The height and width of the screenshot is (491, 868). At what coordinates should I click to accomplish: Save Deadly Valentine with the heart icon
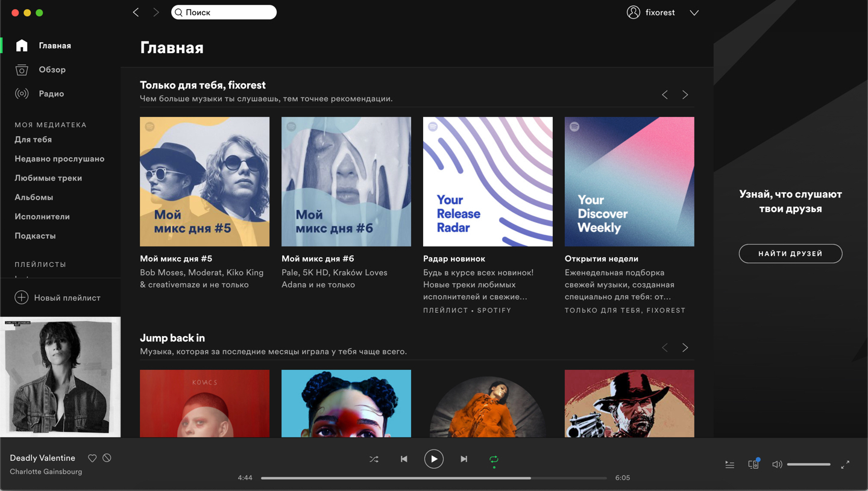92,458
